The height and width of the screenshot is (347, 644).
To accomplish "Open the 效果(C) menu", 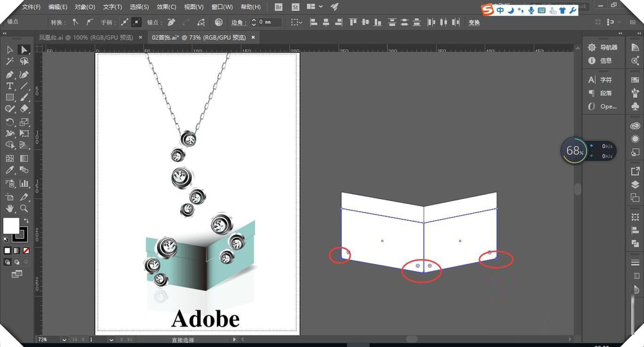I will [166, 7].
